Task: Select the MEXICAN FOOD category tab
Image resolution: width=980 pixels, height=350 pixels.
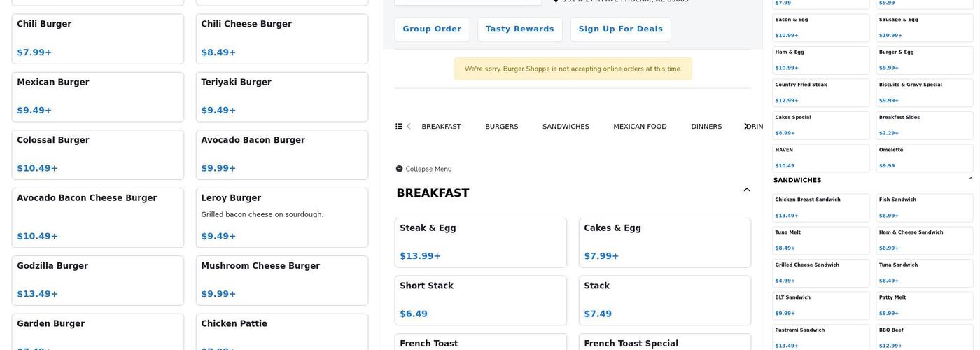Action: tap(640, 127)
